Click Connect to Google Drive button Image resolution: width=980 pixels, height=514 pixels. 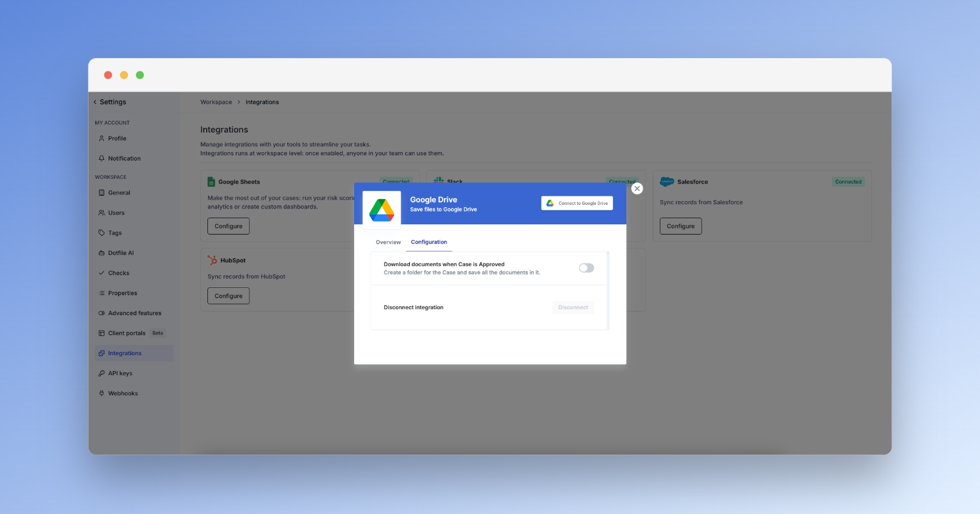coord(577,203)
